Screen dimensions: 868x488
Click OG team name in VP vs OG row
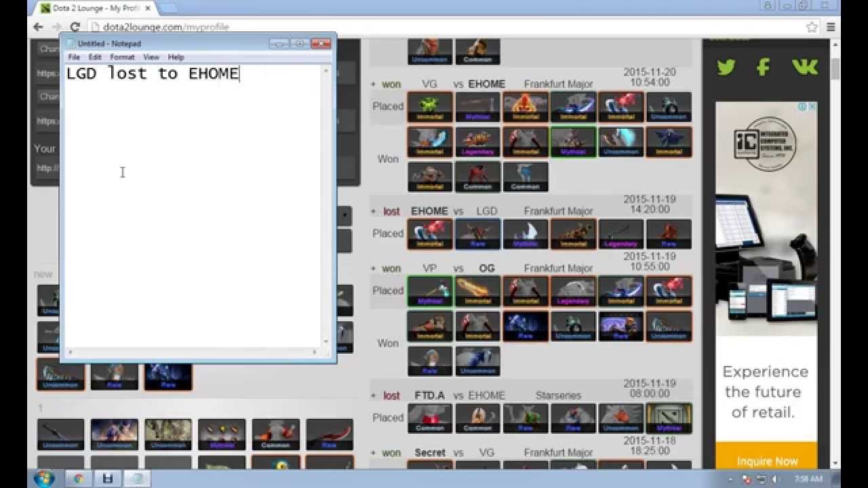[487, 268]
